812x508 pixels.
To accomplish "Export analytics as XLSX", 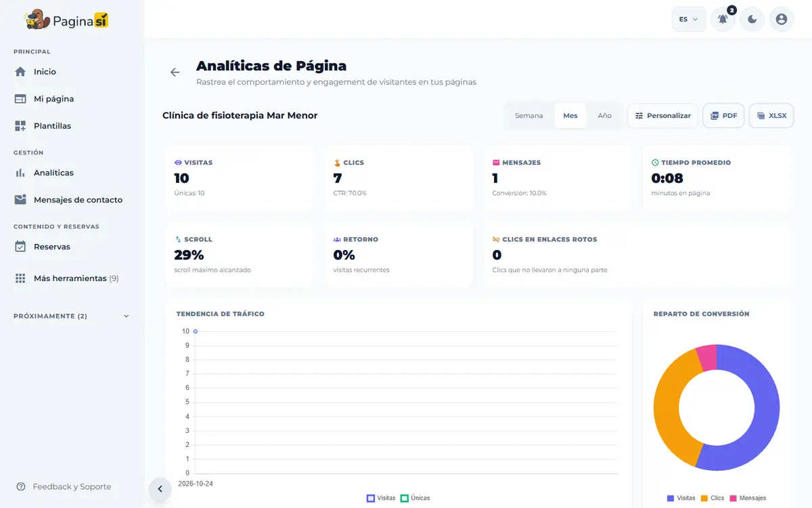I will pyautogui.click(x=771, y=116).
